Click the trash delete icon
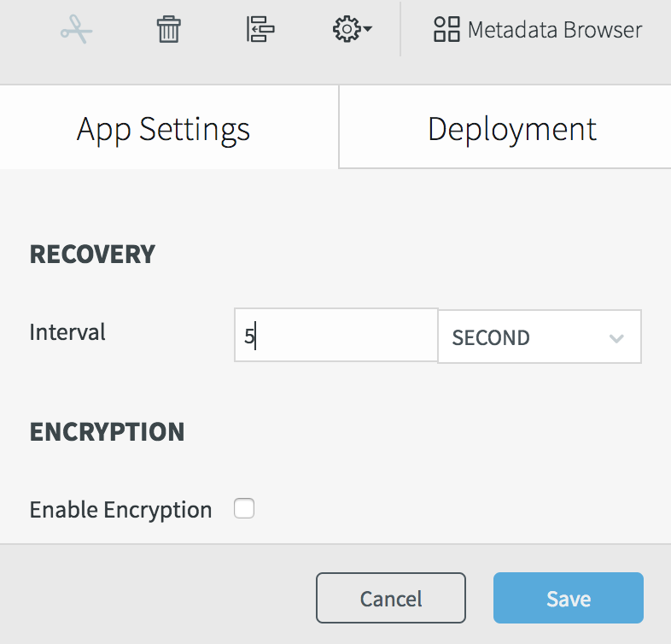671x644 pixels. (x=168, y=30)
